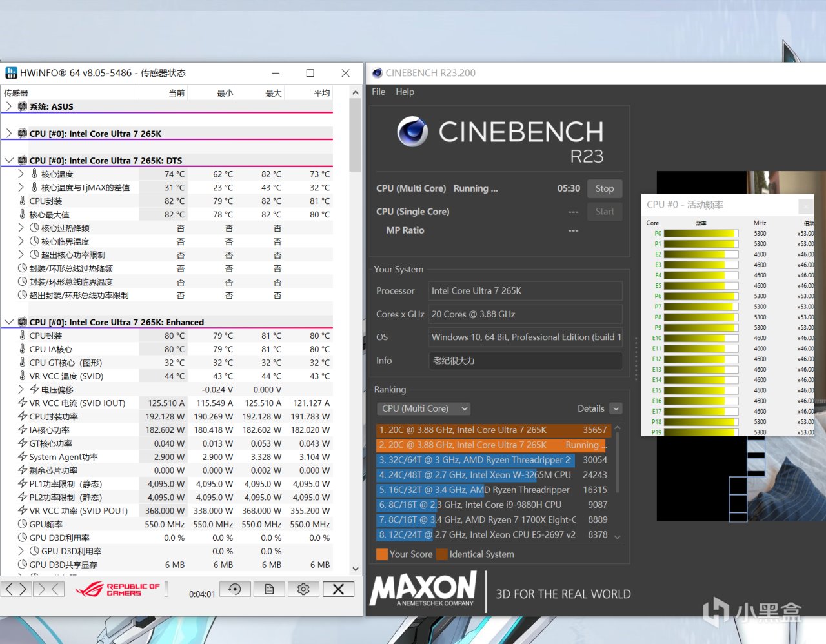Click the lightning icon beside CPU封装功率
The height and width of the screenshot is (644, 826).
[23, 416]
